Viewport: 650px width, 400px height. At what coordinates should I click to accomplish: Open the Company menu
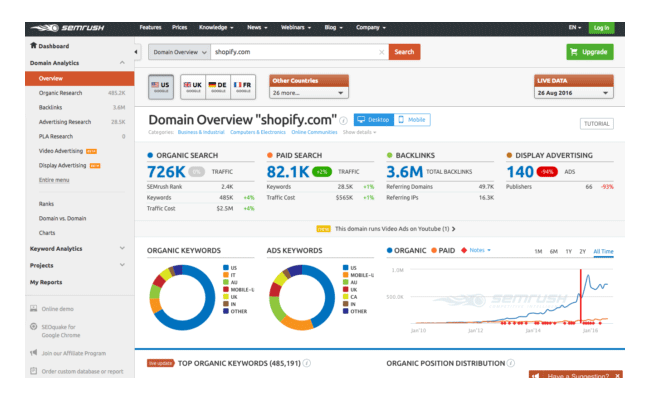pos(371,27)
